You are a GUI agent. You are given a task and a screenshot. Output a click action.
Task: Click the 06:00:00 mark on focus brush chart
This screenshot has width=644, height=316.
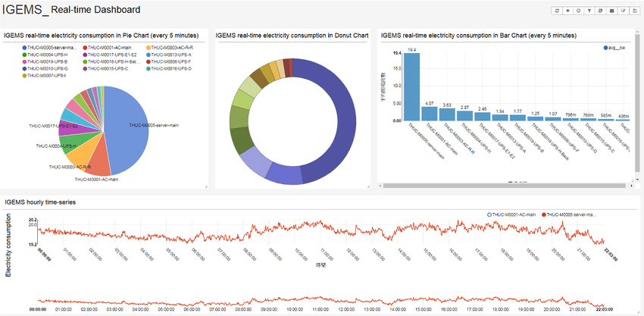[x=192, y=308]
